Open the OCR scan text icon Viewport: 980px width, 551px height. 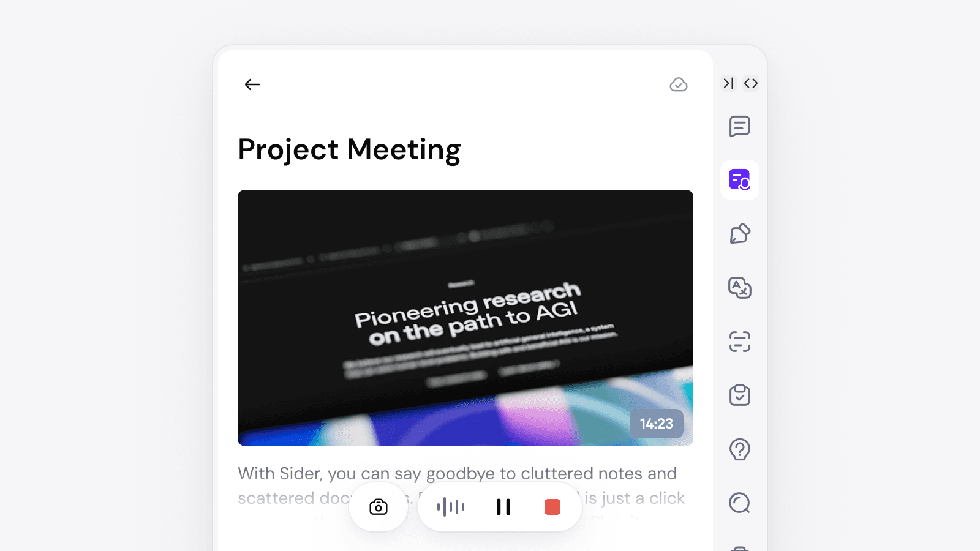tap(740, 342)
